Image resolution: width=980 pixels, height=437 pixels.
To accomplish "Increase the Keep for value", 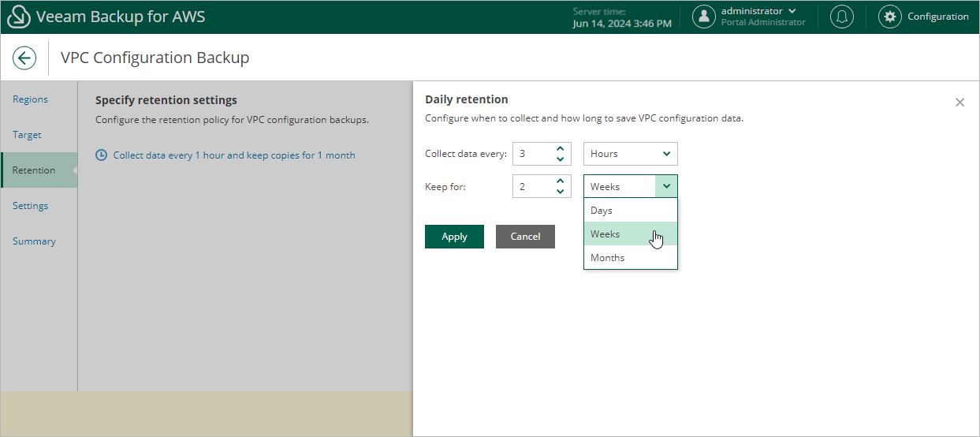I will [x=560, y=181].
